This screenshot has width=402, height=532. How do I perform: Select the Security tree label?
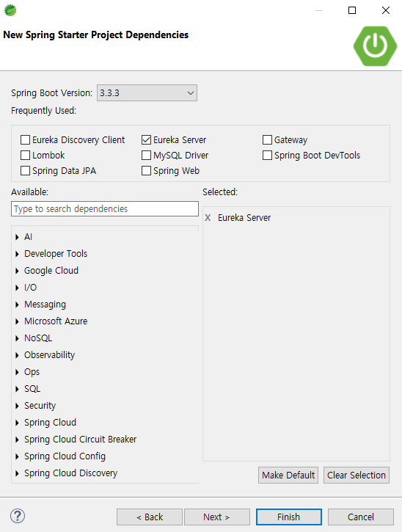coord(40,406)
